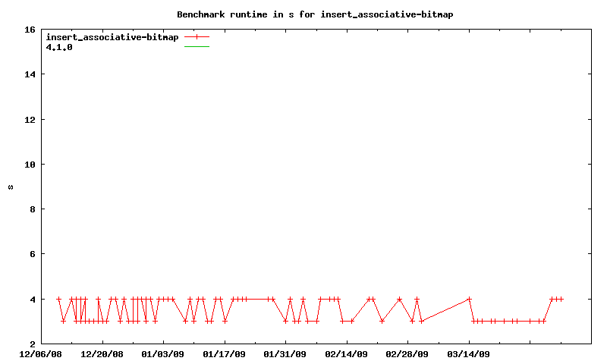Image resolution: width=607 pixels, height=364 pixels.
Task: Click the data point peak above 03/14/09
Action: coord(470,299)
